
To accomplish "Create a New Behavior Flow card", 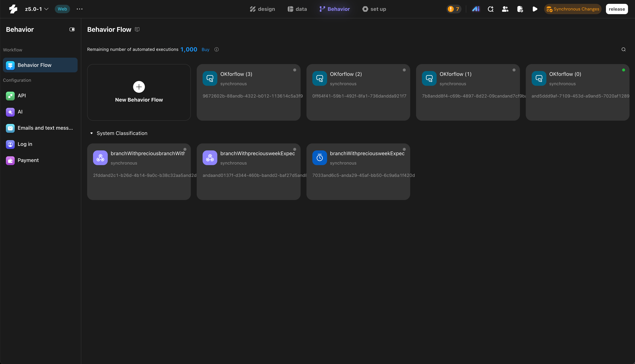I will (139, 92).
